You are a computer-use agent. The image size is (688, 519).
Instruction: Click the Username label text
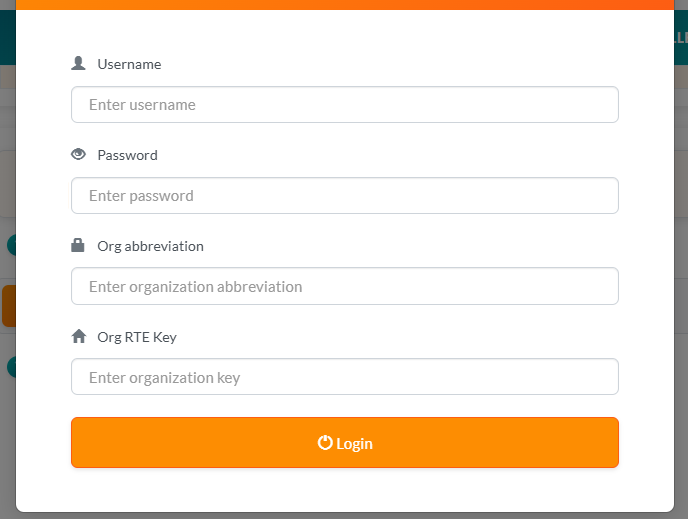pos(129,64)
